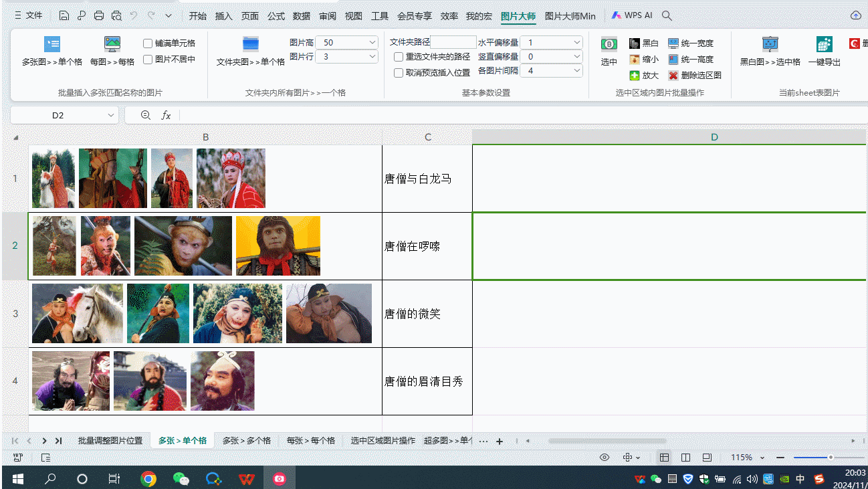Image resolution: width=868 pixels, height=489 pixels.
Task: Click the save icon in quick toolbar
Action: click(64, 15)
